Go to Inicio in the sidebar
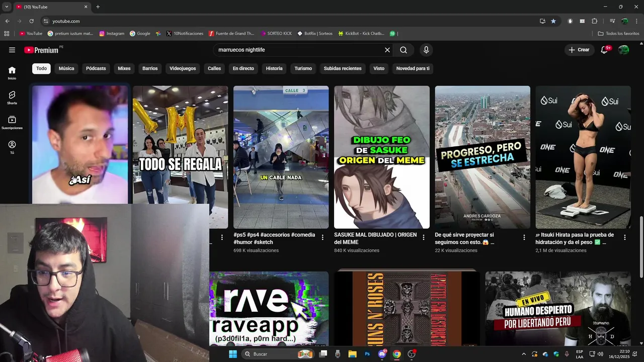 (x=12, y=73)
